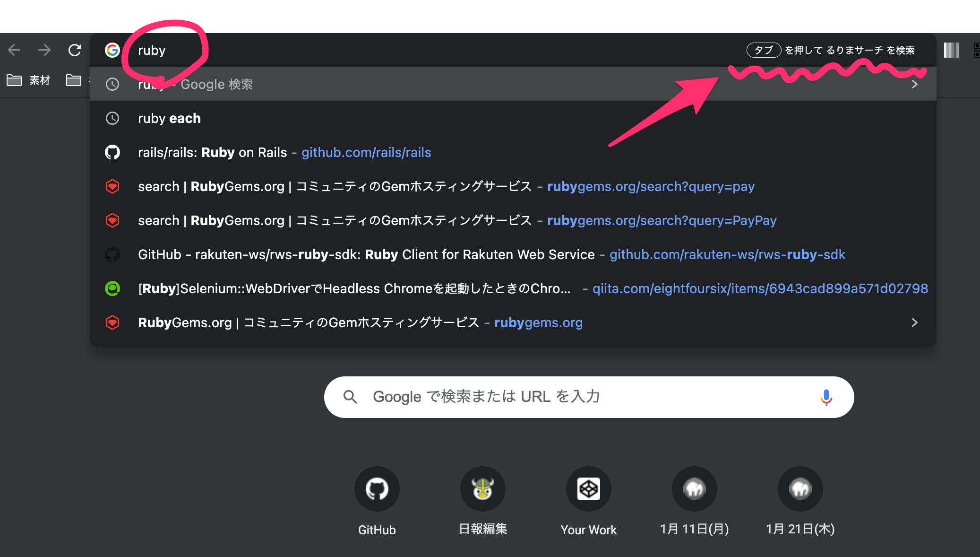Open the rakuten-ws/rws-ruby-sdk suggestion
The height and width of the screenshot is (557, 980).
point(513,254)
